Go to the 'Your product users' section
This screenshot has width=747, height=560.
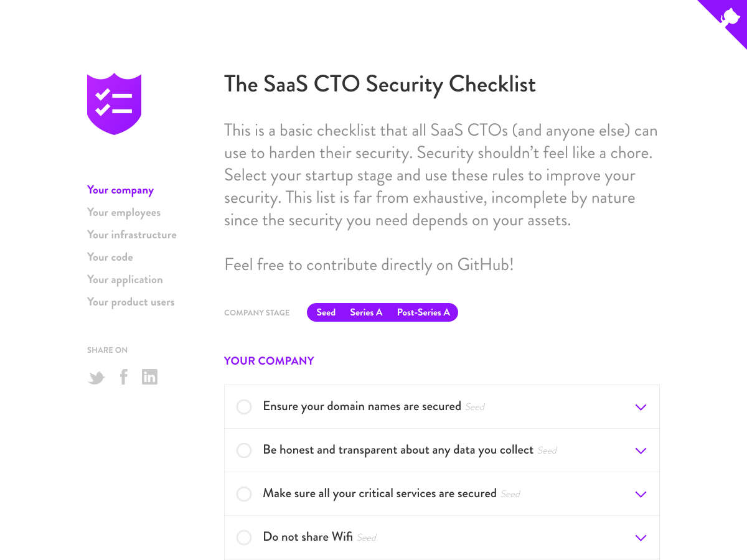coord(131,302)
